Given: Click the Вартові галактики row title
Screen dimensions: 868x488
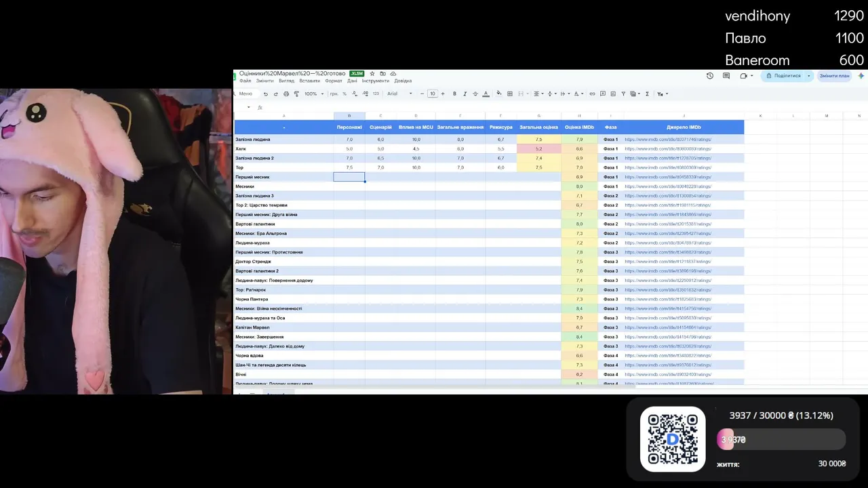Looking at the screenshot, I should point(255,224).
